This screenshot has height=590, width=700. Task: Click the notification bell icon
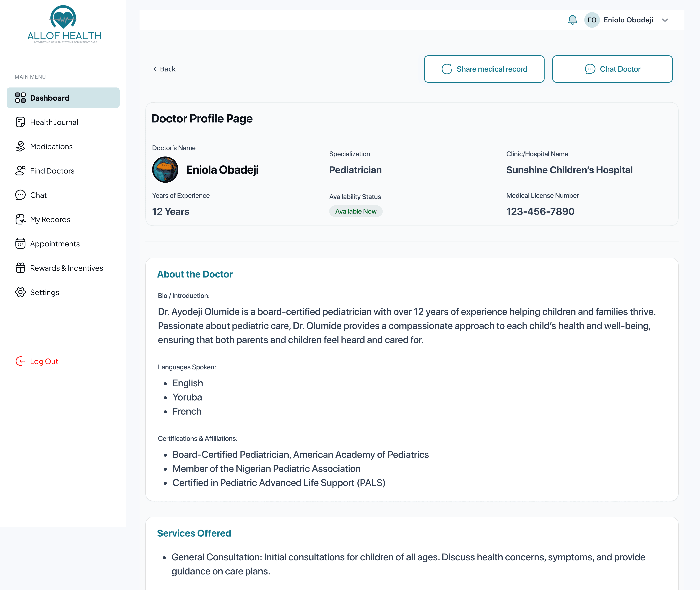[572, 20]
